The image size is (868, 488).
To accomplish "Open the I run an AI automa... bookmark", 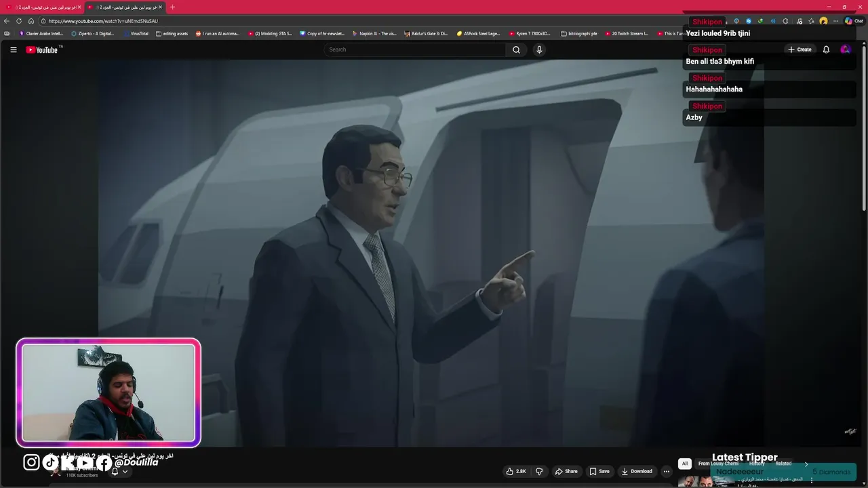I will (218, 33).
